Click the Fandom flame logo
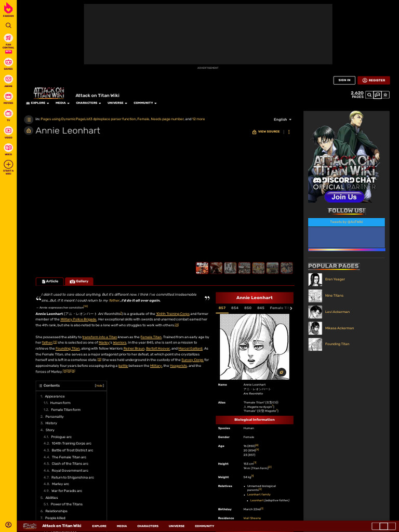 click(x=8, y=8)
